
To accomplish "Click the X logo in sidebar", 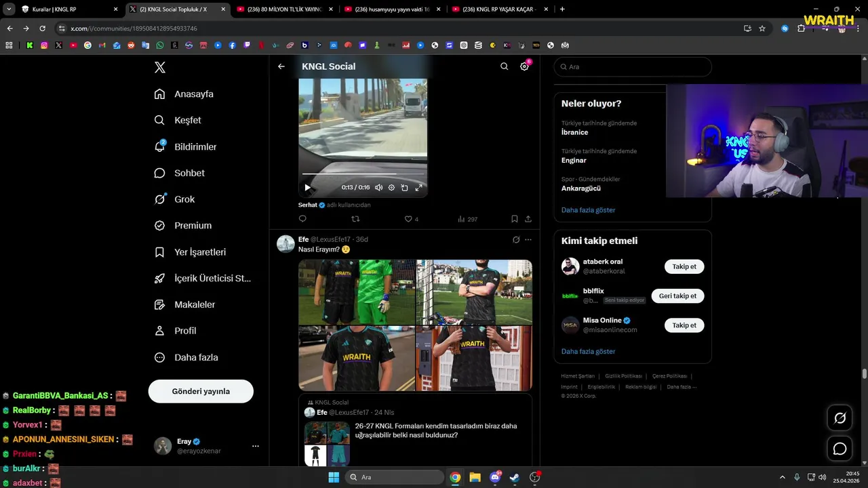I will (160, 67).
